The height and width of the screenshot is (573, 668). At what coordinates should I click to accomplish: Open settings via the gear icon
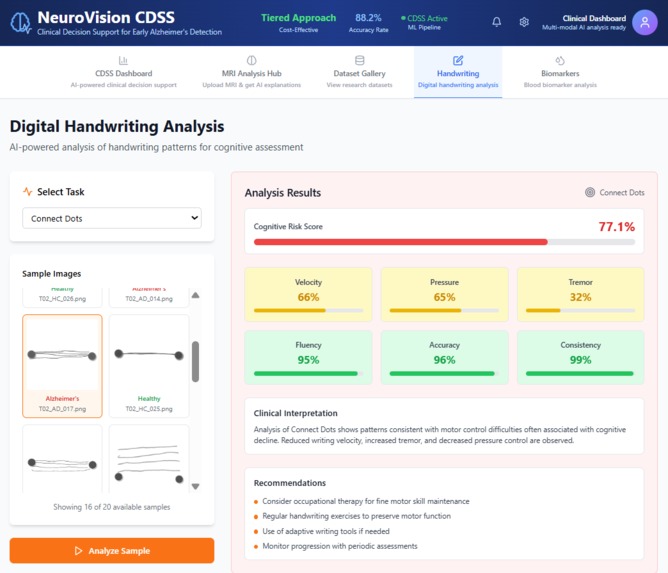coord(524,22)
